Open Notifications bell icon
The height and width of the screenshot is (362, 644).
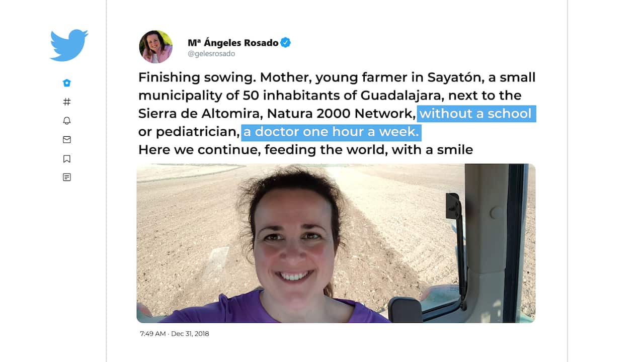[x=67, y=121]
